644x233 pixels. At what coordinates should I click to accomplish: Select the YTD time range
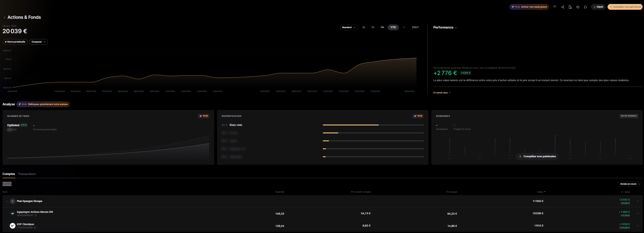tap(393, 27)
